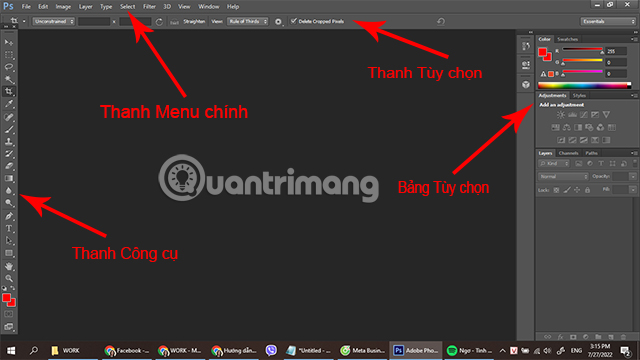Select the Lasso tool
The width and height of the screenshot is (640, 360).
[9, 67]
